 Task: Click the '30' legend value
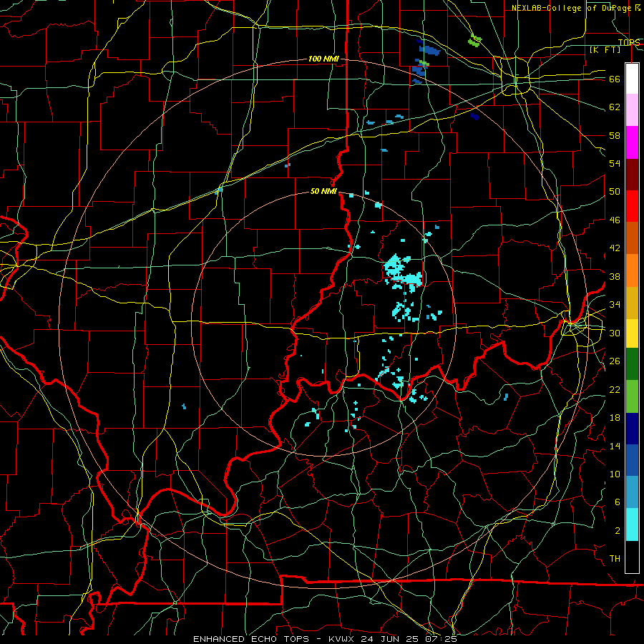(x=615, y=333)
